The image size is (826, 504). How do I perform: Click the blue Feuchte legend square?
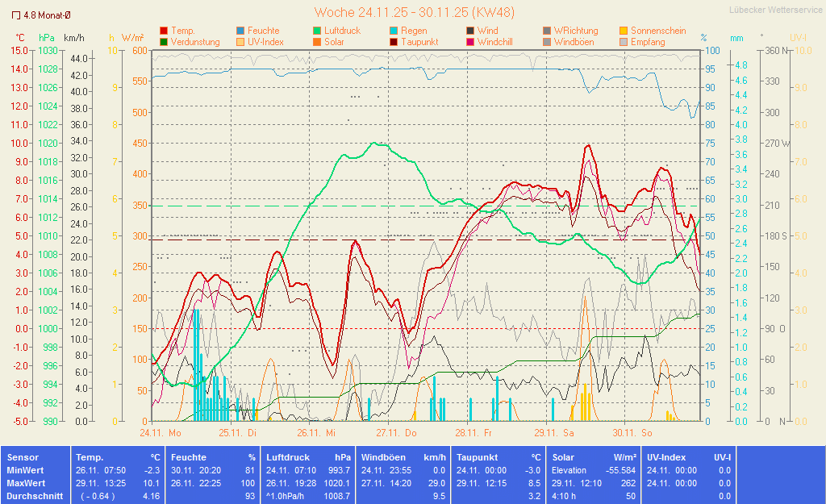pos(240,31)
